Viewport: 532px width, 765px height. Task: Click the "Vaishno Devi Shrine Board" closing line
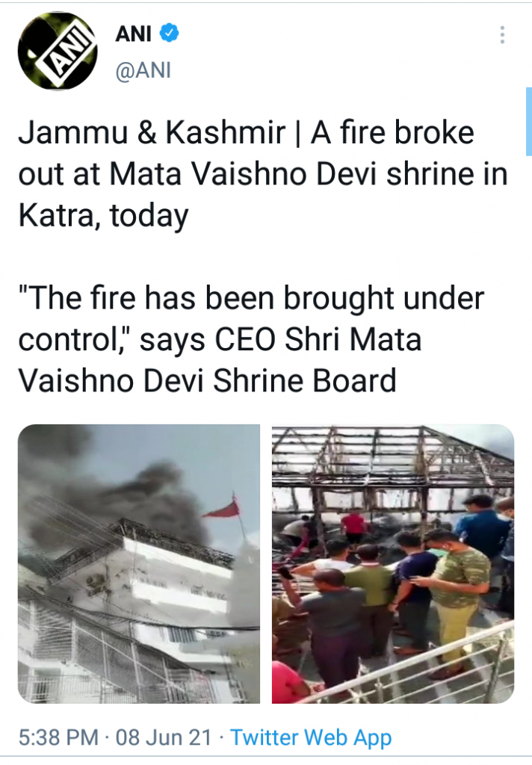(x=208, y=380)
